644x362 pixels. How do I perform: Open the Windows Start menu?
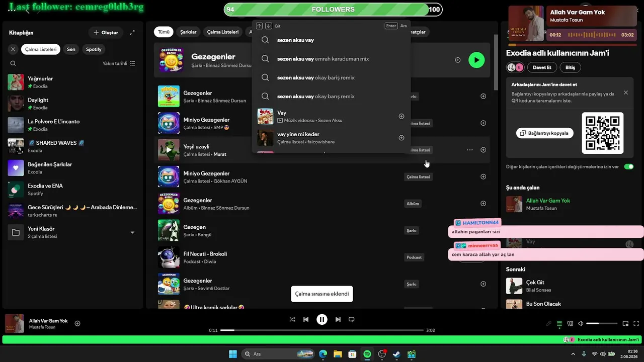(x=233, y=354)
